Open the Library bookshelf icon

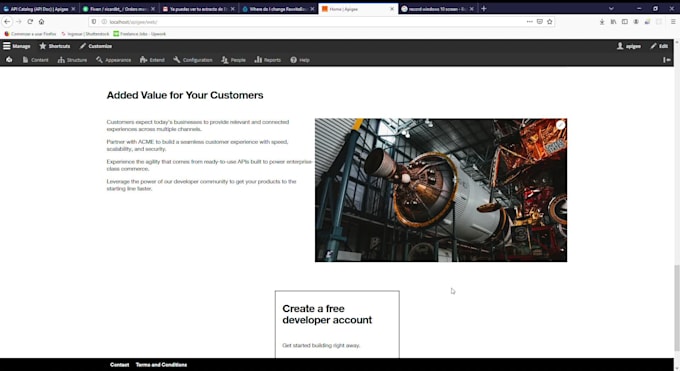coord(613,22)
